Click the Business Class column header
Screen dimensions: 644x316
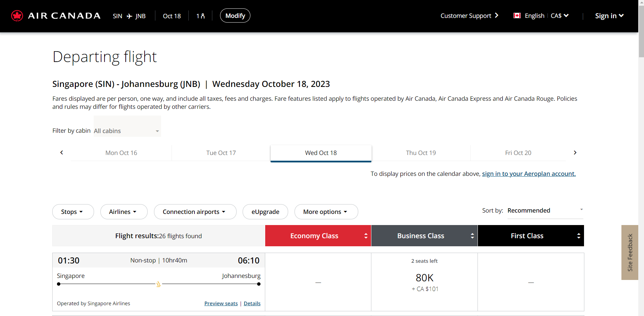pos(424,236)
